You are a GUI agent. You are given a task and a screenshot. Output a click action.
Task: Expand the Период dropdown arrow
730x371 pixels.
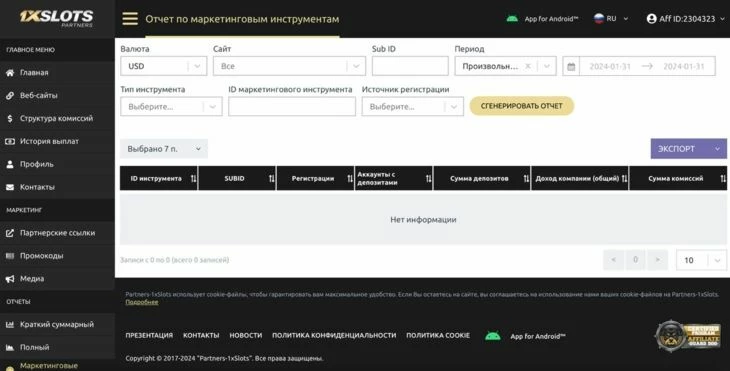547,66
